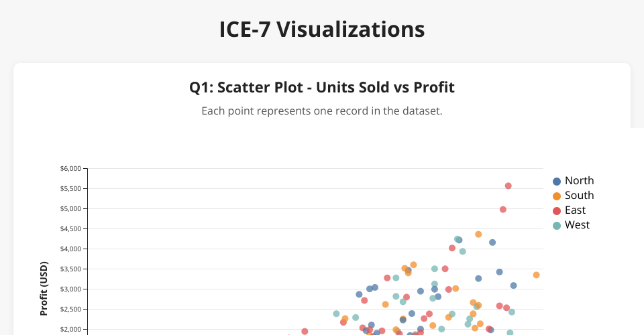This screenshot has width=644, height=335.
Task: Click the ICE-7 Visualizations page title
Action: 322,29
